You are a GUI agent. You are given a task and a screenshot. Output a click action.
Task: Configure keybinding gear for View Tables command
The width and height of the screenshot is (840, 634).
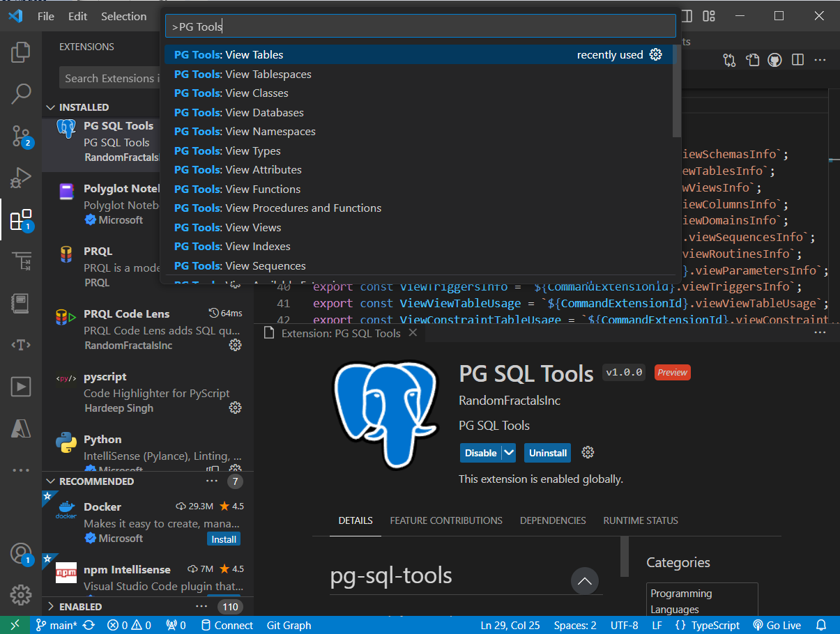(x=655, y=54)
